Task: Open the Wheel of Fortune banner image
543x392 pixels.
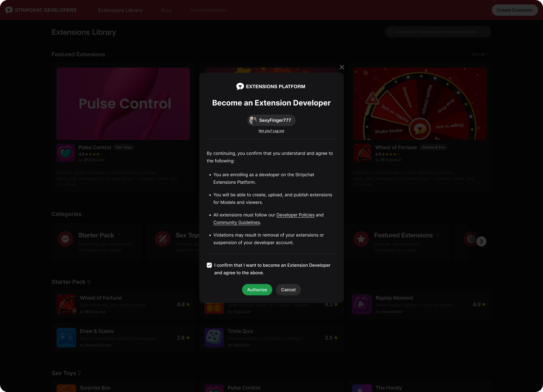Action: [420, 103]
